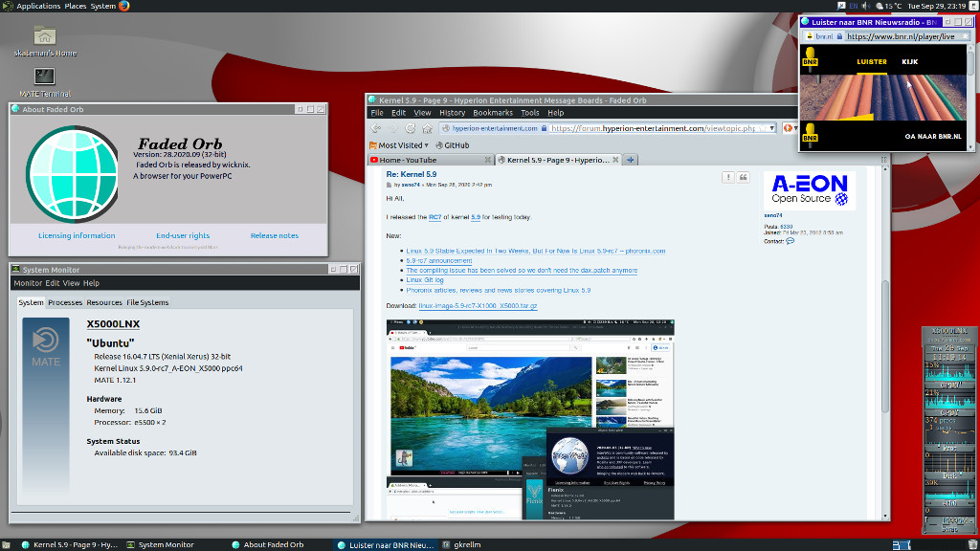Open the Linux Git log link
980x551 pixels.
coord(425,280)
